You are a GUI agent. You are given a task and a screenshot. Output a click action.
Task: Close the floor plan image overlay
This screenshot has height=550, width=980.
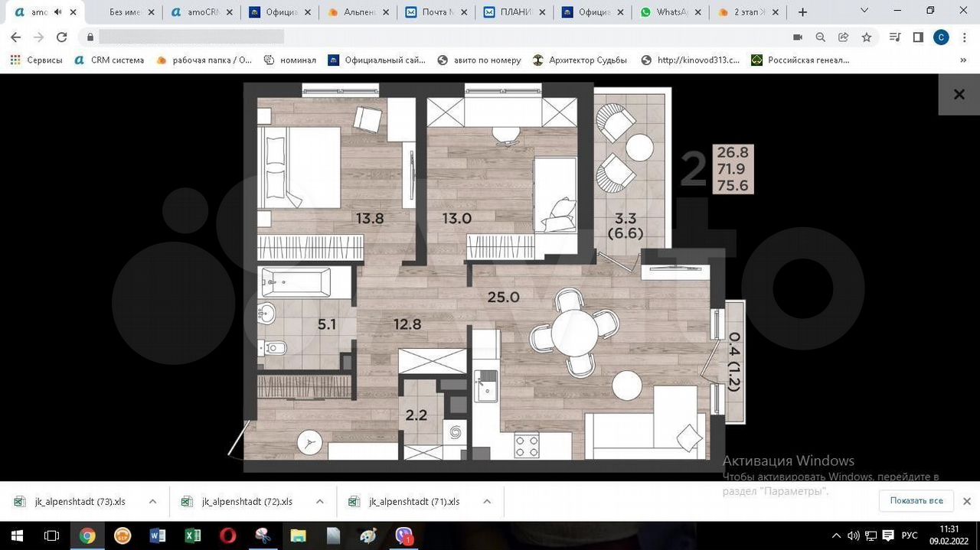(x=959, y=95)
